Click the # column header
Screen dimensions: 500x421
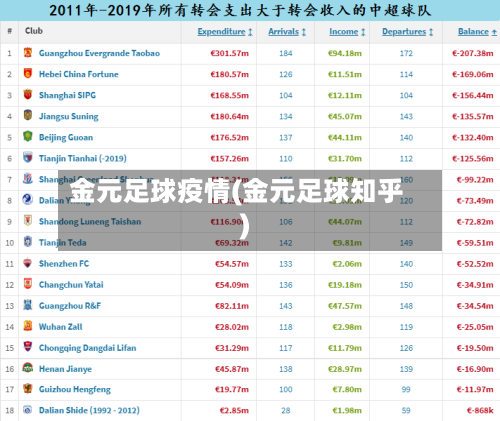pos(10,31)
